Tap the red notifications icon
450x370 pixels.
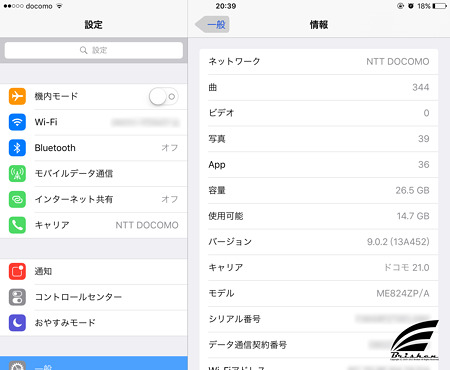point(17,271)
